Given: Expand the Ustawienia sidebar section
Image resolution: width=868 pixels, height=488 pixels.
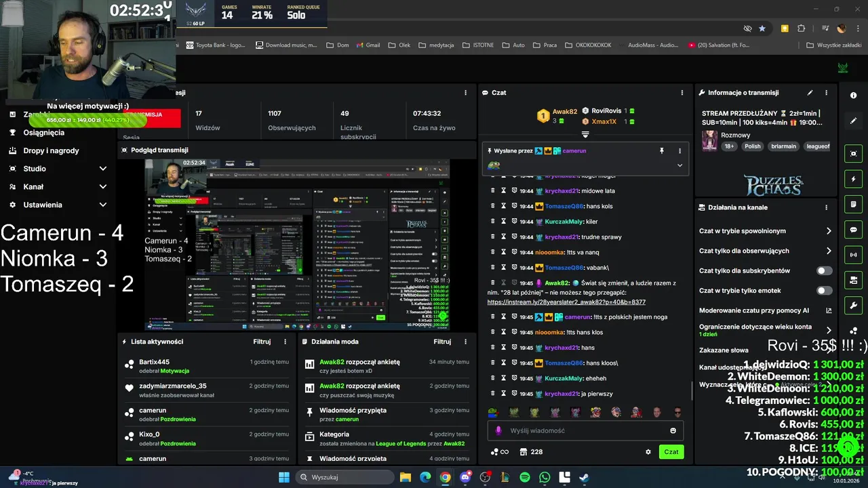Looking at the screenshot, I should coord(103,205).
